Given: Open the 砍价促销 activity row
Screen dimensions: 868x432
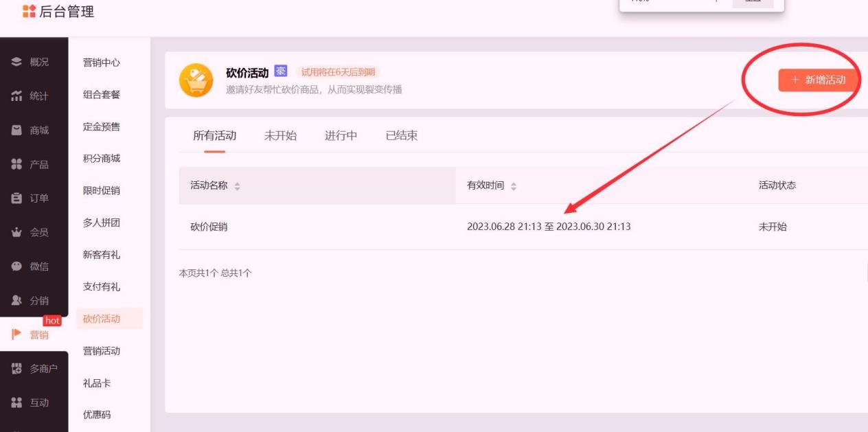Looking at the screenshot, I should click(x=209, y=227).
